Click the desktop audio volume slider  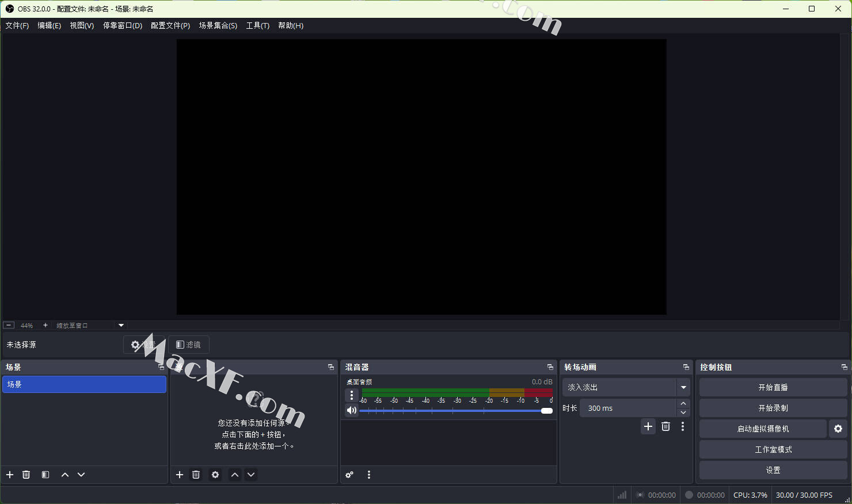click(x=455, y=411)
